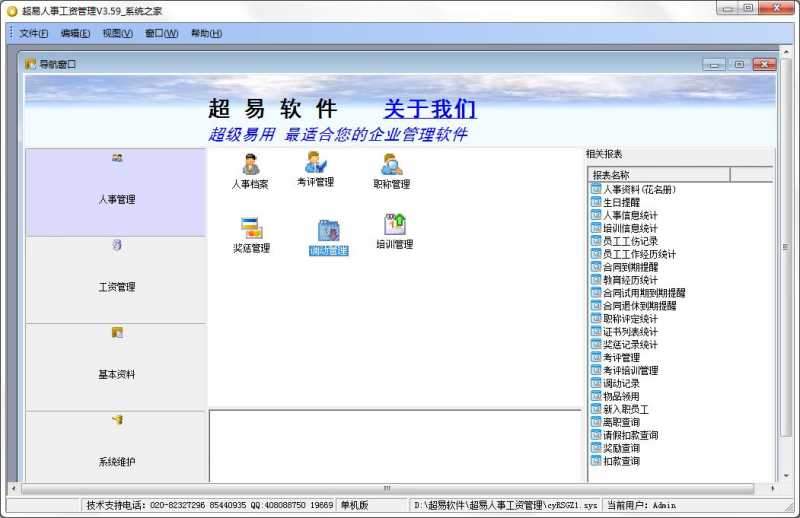Image resolution: width=800 pixels, height=518 pixels.
Task: Open the 考评管理 module icon
Action: click(x=315, y=164)
